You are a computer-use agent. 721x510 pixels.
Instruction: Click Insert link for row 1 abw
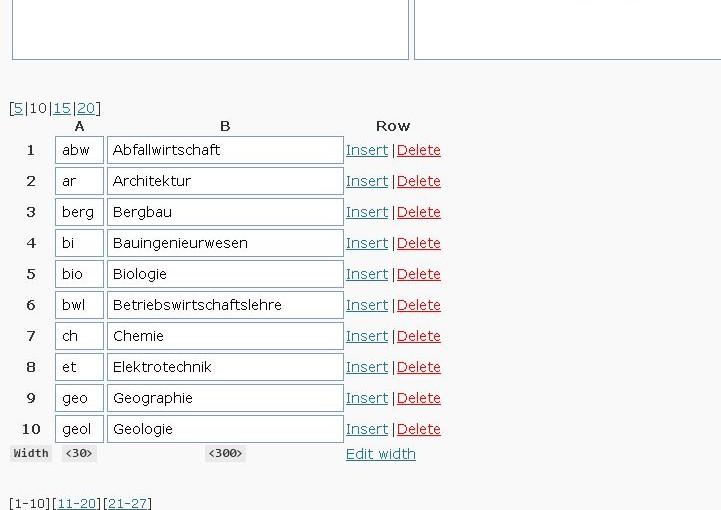coord(366,150)
